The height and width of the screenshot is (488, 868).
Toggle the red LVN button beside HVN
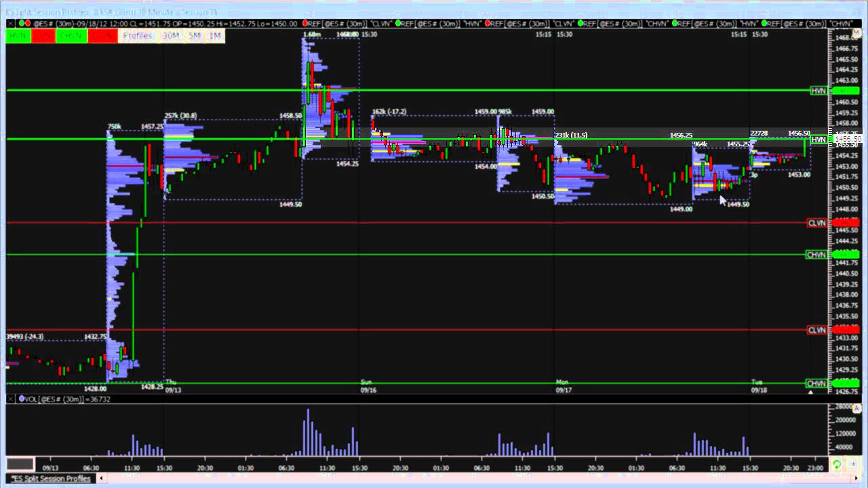(43, 35)
